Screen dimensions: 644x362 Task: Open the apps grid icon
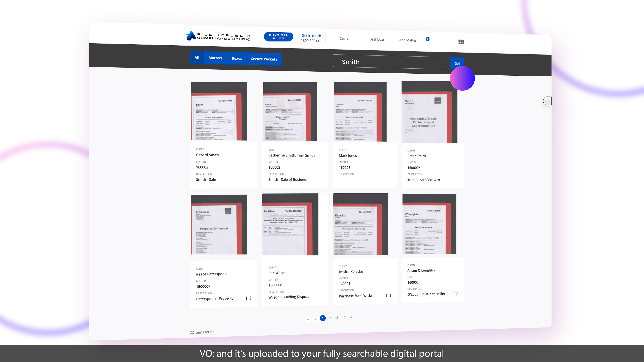[x=461, y=42]
